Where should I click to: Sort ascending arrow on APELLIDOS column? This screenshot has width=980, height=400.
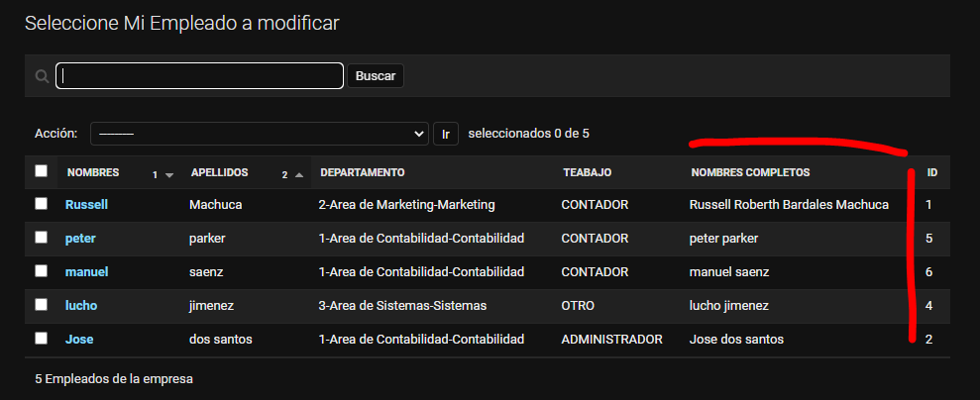coord(298,175)
